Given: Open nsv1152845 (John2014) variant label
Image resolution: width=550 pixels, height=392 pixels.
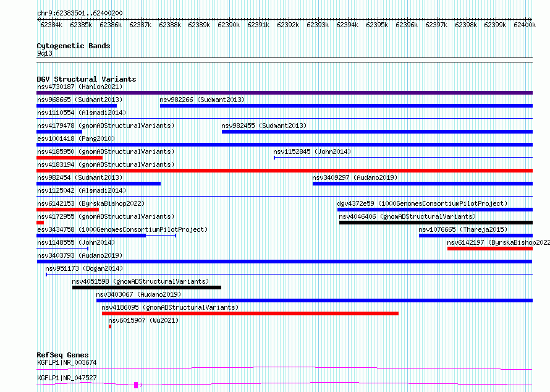Looking at the screenshot, I should 312,151.
